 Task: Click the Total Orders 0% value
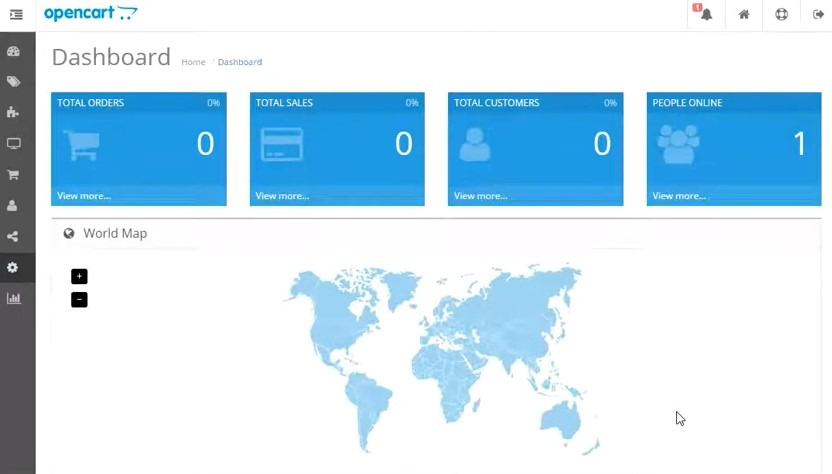(213, 103)
